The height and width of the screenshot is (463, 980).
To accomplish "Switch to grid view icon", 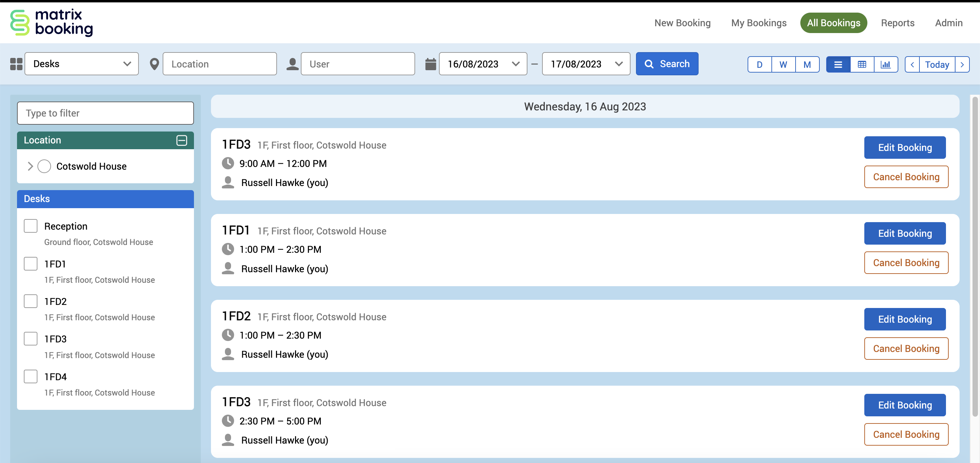I will tap(862, 64).
